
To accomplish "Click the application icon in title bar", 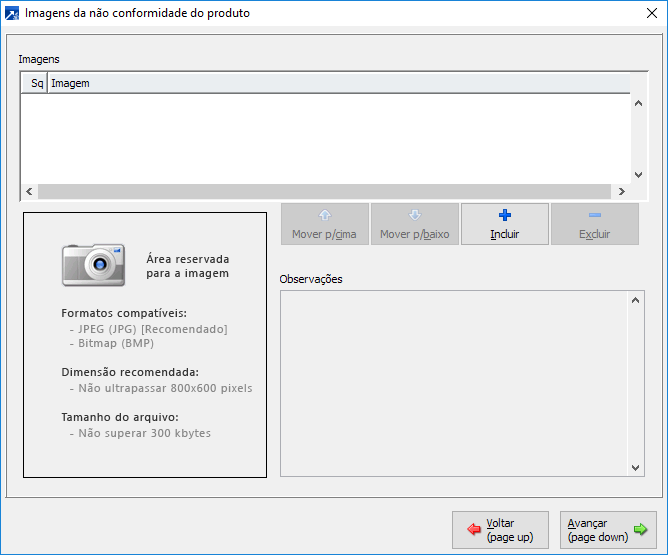I will [x=12, y=14].
